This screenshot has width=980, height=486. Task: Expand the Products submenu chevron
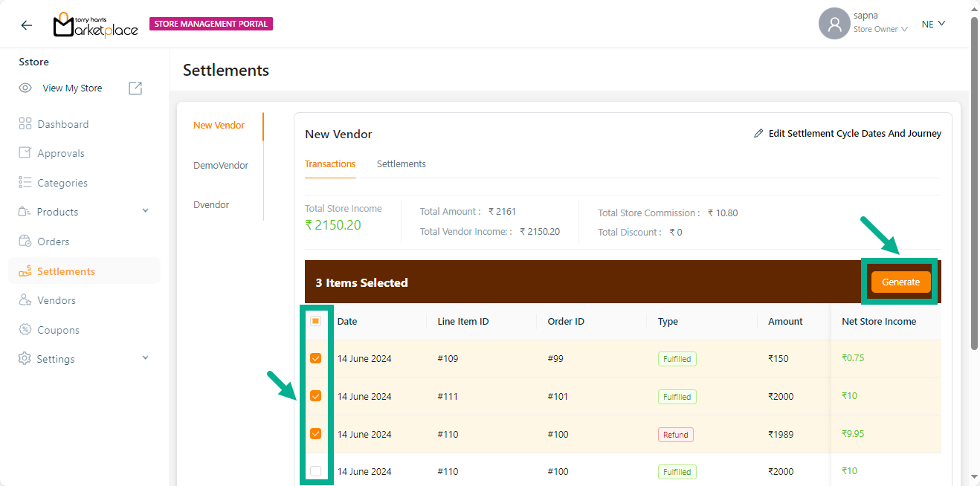point(145,212)
